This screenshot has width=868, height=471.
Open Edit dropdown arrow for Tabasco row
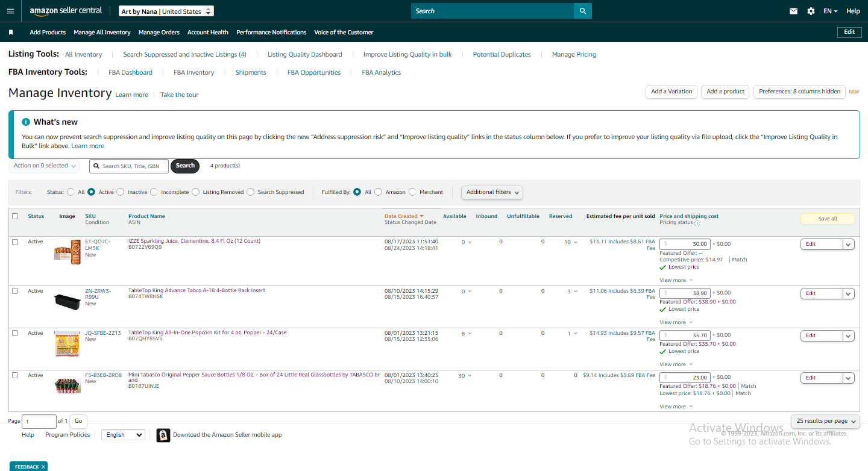[849, 378]
